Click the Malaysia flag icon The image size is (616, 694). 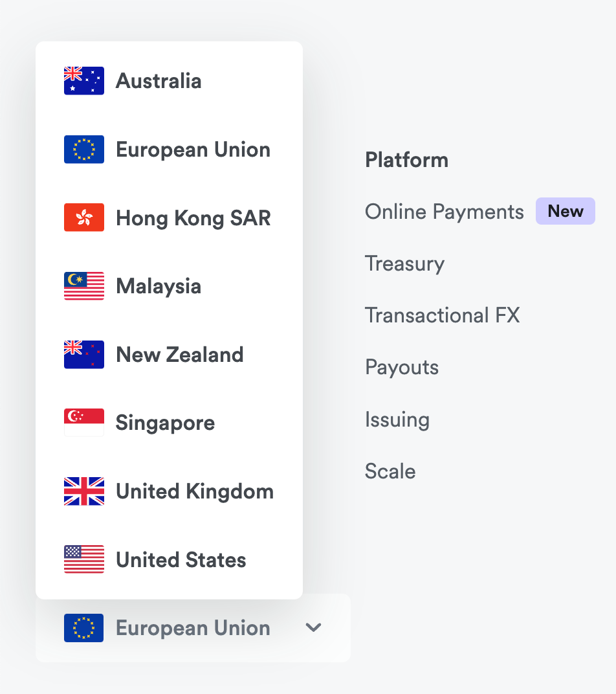[84, 286]
